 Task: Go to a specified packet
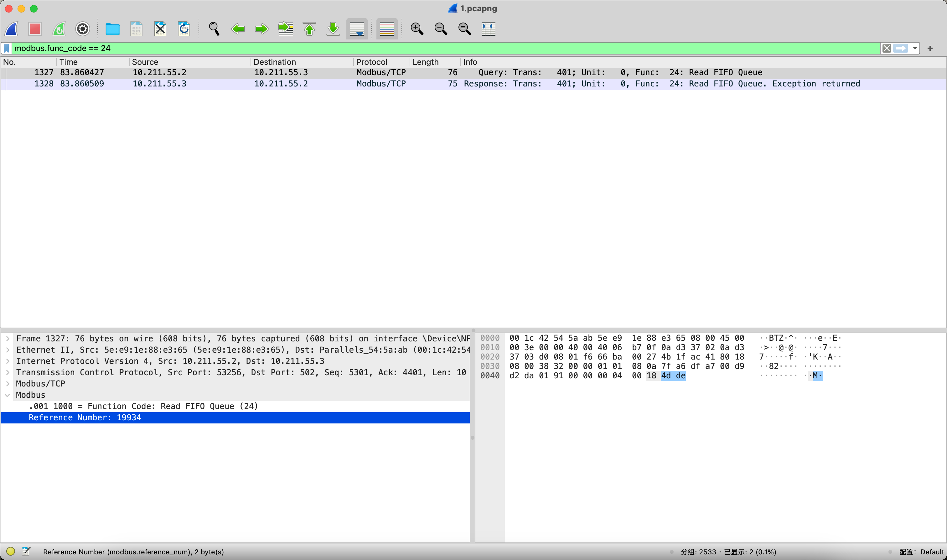tap(286, 29)
